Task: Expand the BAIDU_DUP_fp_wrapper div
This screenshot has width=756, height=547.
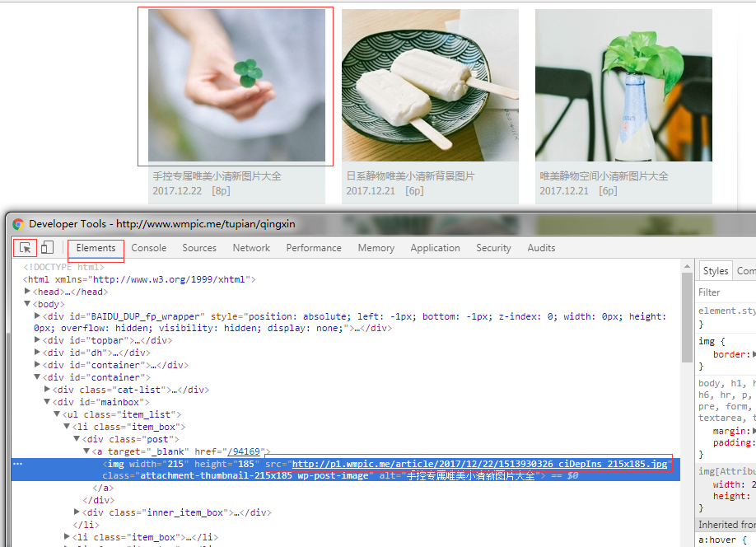Action: 37,316
